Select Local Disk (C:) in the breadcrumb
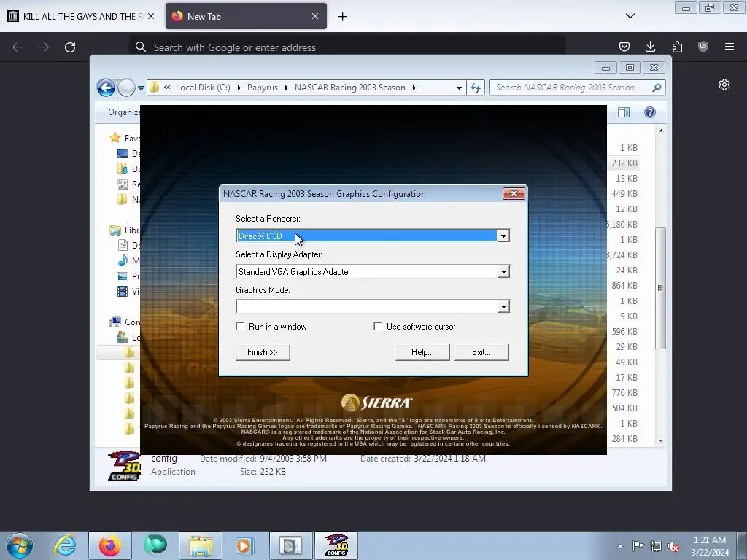This screenshot has height=560, width=747. [x=203, y=87]
